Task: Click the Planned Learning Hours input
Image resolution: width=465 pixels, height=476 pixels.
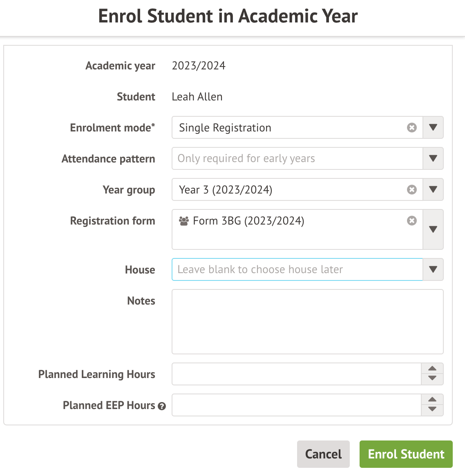Action: tap(296, 374)
